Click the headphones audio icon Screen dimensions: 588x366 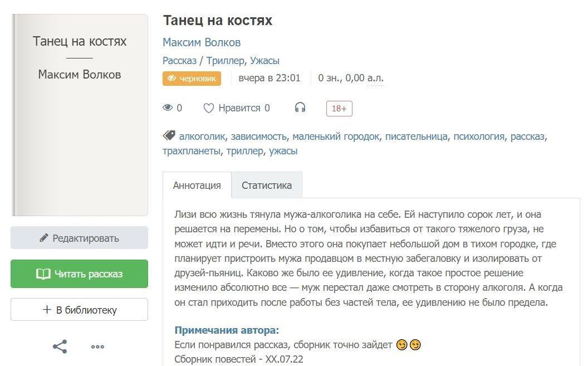[300, 108]
